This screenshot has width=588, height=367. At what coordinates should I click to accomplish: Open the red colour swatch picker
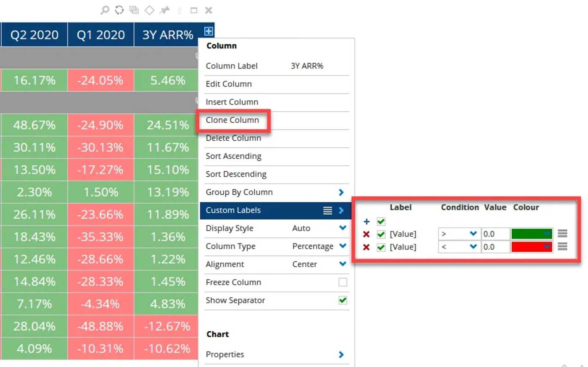[531, 247]
